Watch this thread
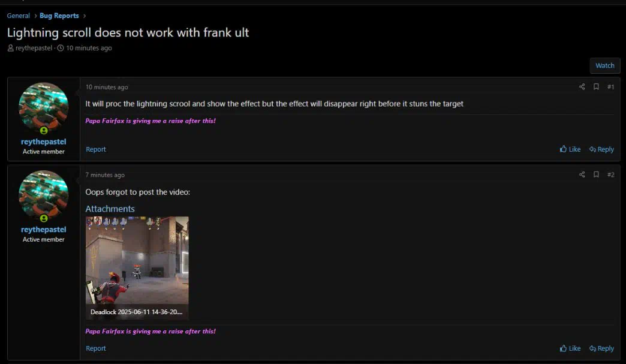The height and width of the screenshot is (364, 626). [x=605, y=65]
